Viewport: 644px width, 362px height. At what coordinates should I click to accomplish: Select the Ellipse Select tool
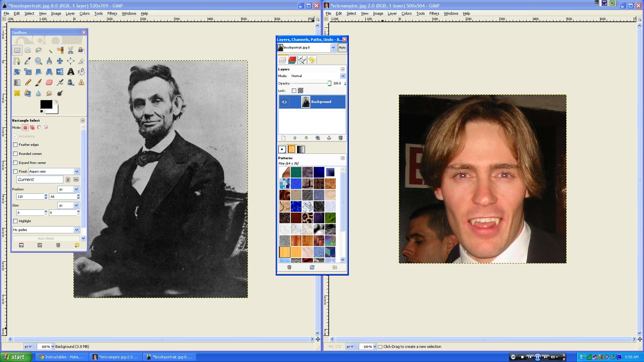click(28, 50)
